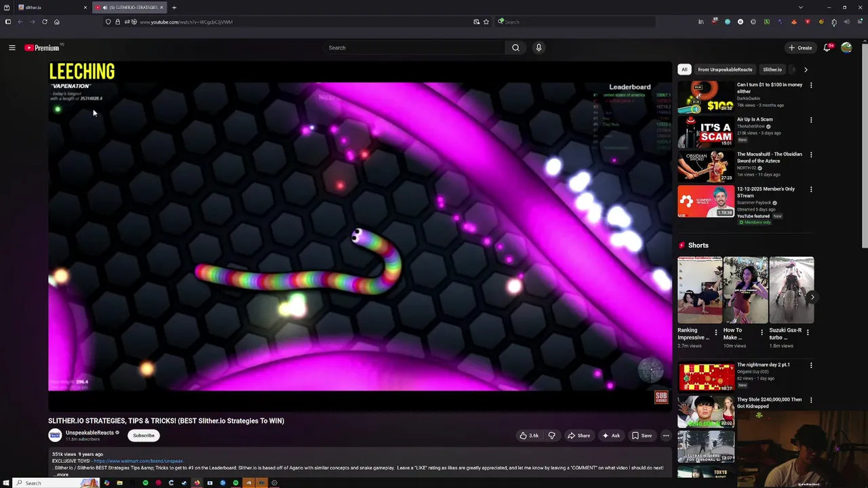Save the video to a playlist

[642, 436]
